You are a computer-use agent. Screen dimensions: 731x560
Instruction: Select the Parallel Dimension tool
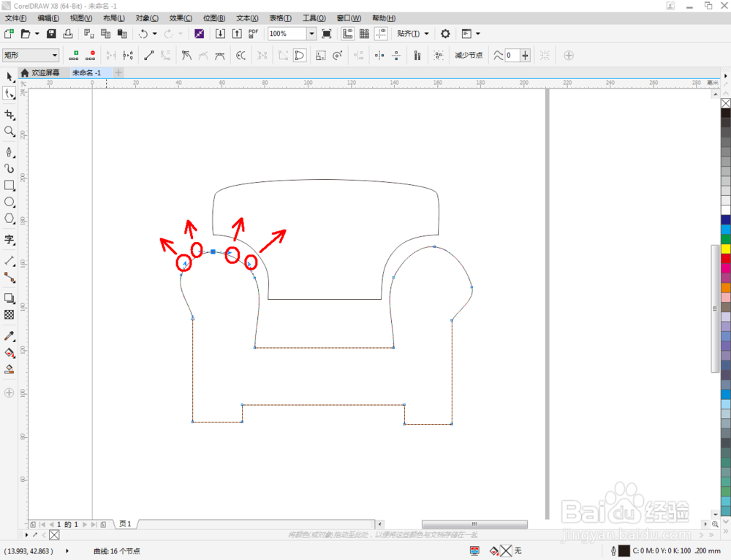tap(9, 261)
